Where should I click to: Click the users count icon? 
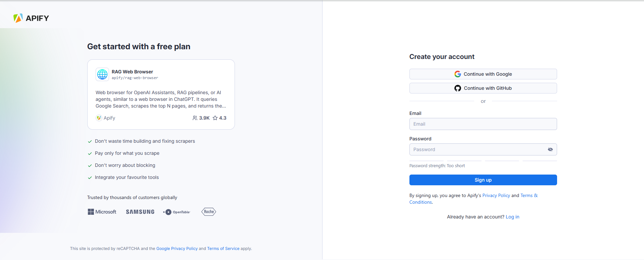(195, 118)
